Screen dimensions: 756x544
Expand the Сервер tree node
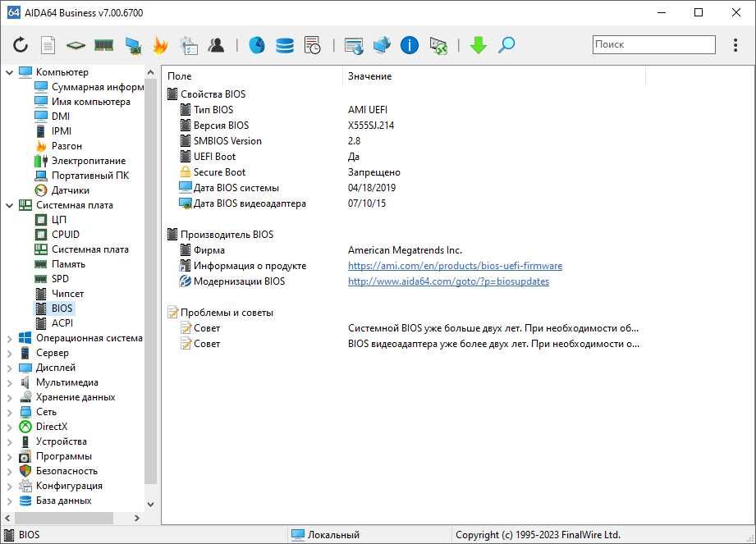9,353
